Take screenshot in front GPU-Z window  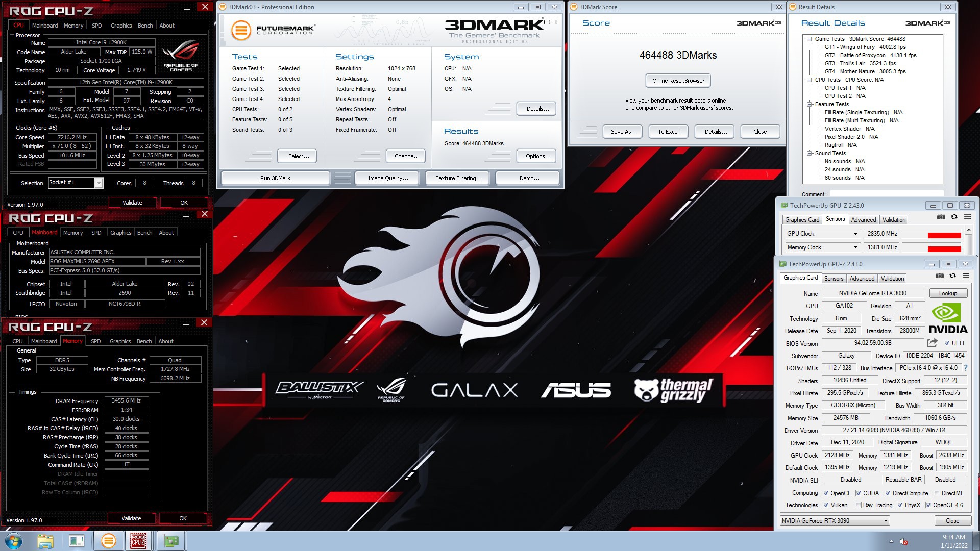[939, 276]
